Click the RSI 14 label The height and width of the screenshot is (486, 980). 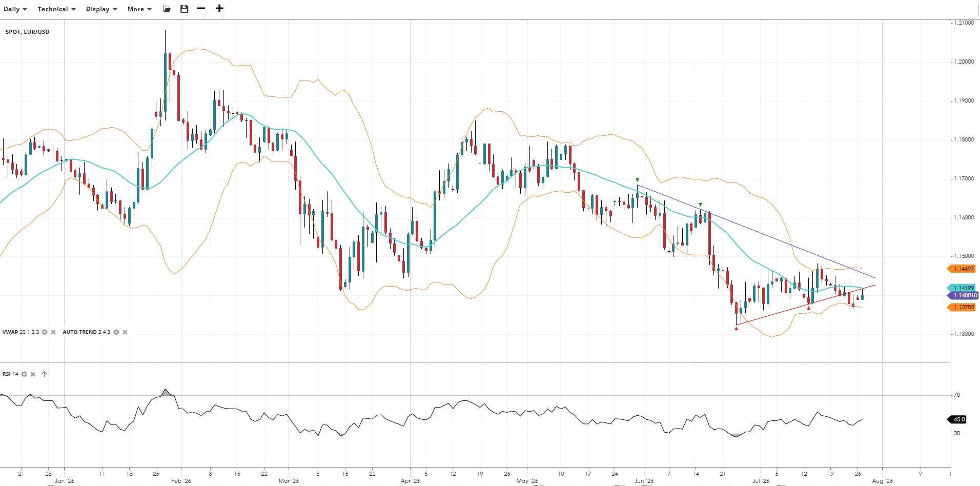coord(10,374)
